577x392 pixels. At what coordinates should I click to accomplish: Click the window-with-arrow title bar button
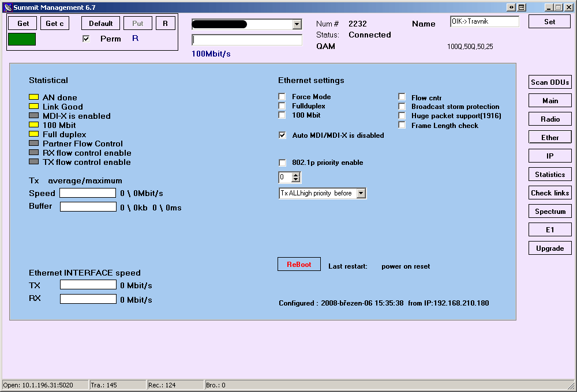click(522, 7)
